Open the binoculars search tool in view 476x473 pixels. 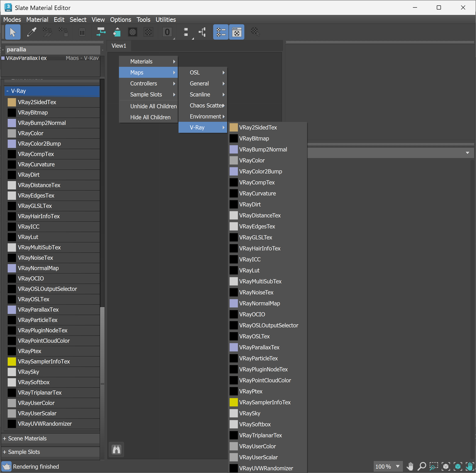[x=116, y=450]
